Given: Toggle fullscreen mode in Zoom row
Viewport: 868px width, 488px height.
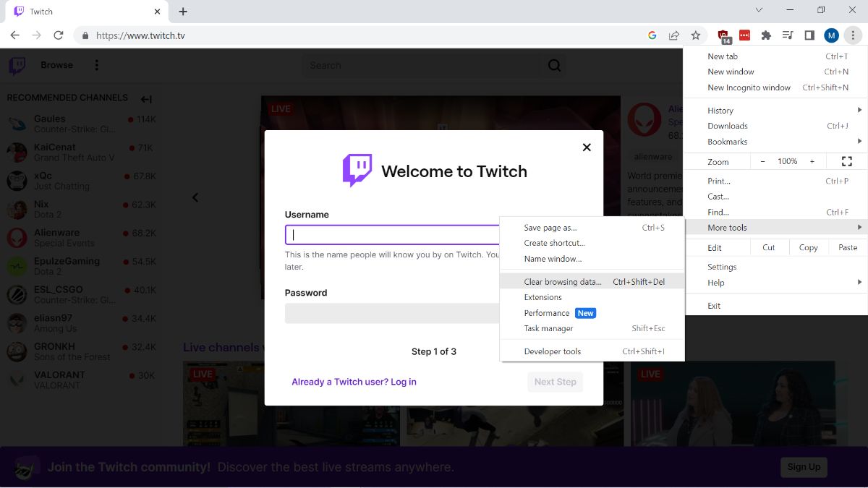Looking at the screenshot, I should (846, 161).
